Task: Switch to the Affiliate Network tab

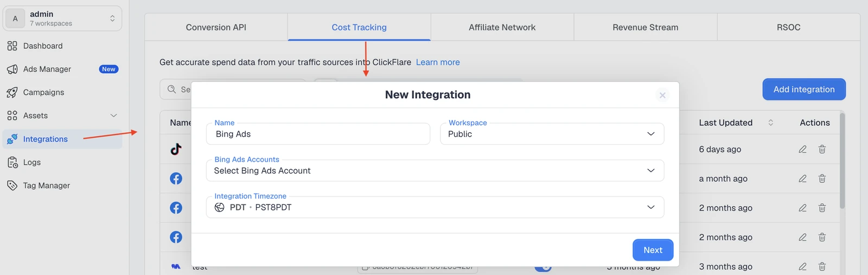Action: coord(502,27)
